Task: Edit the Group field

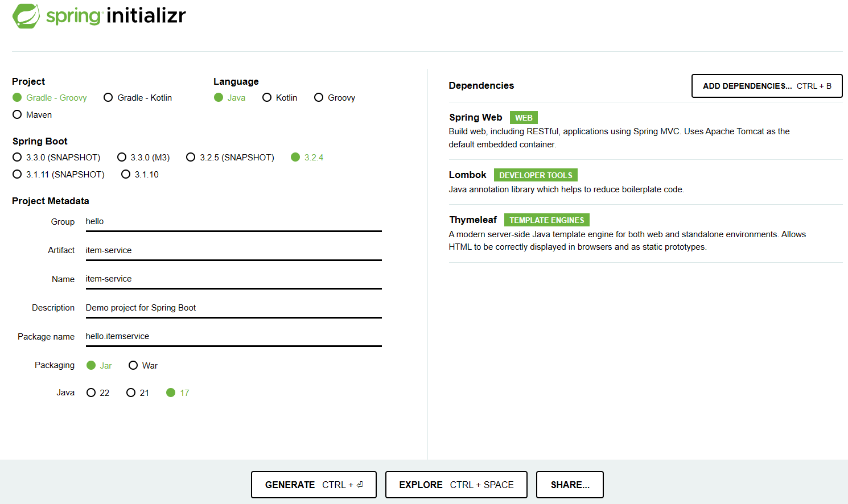Action: coord(233,222)
